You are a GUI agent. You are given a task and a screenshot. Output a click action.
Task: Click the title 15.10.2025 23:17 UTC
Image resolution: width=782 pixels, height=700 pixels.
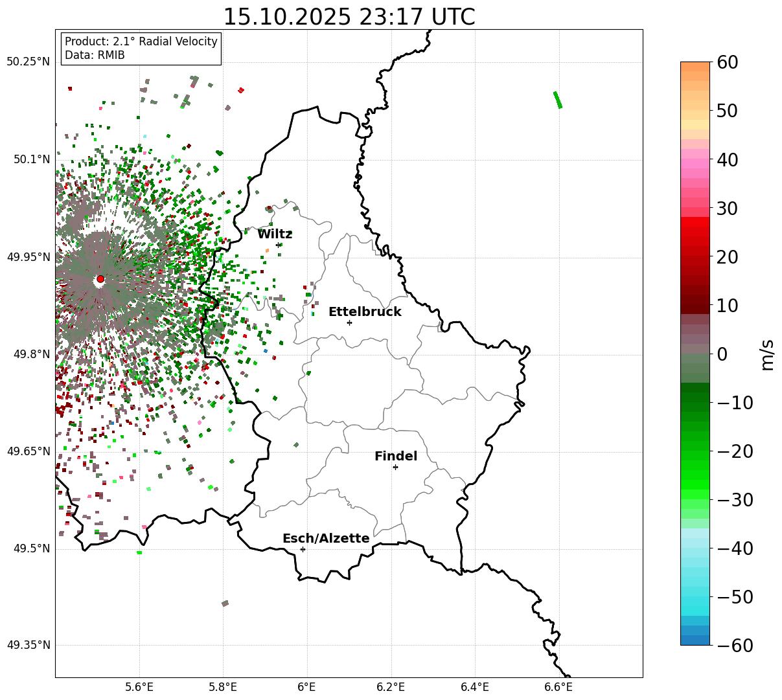coord(349,17)
